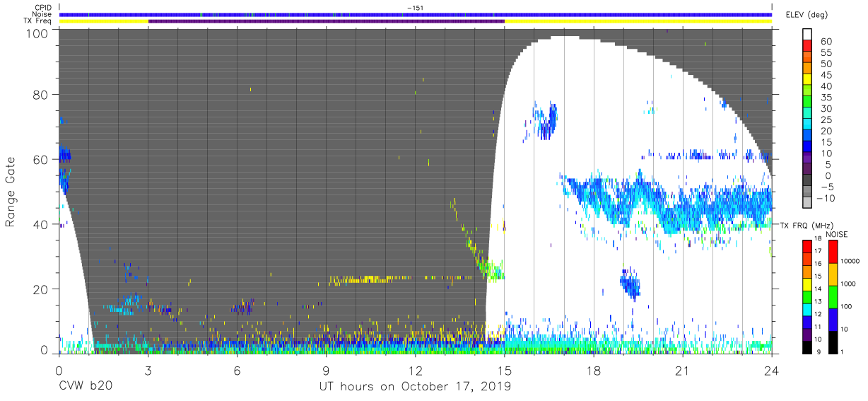Click the blue echo cluster near gate 75
The height and width of the screenshot is (401, 868).
pos(546,121)
